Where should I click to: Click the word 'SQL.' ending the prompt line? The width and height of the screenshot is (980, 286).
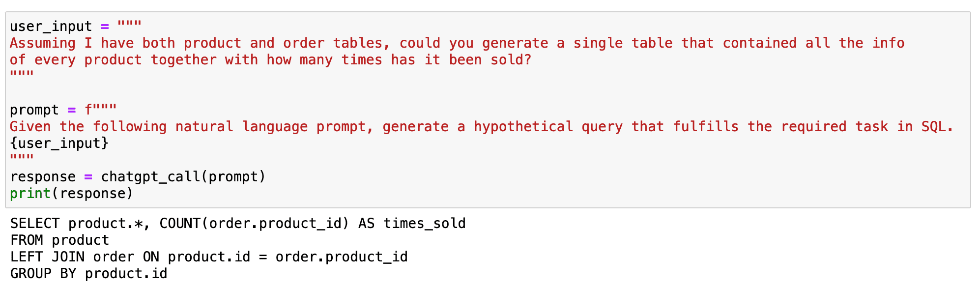937,127
